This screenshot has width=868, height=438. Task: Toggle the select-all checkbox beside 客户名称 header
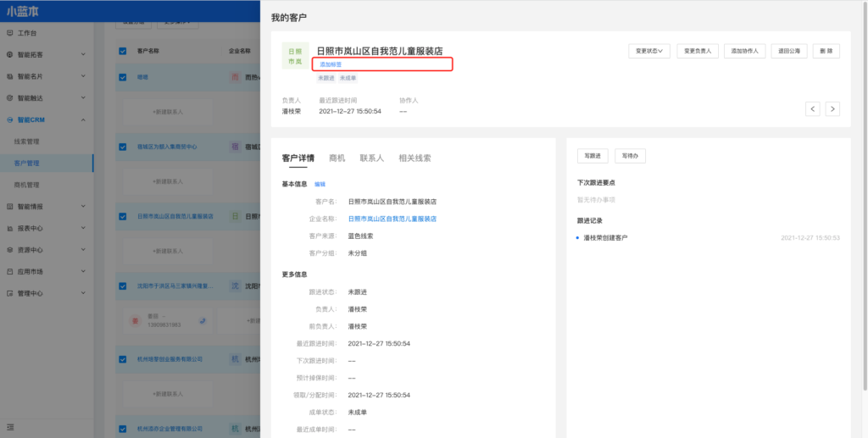coord(123,51)
